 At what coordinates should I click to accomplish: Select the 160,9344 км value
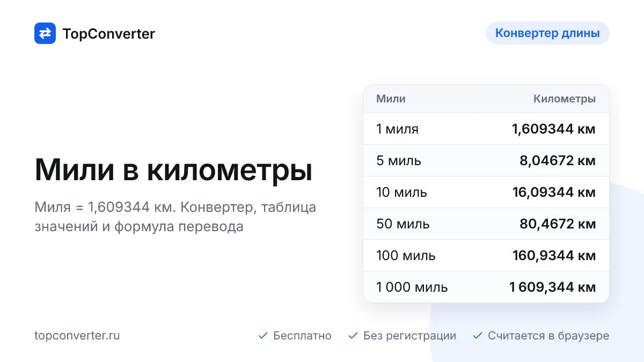click(554, 256)
